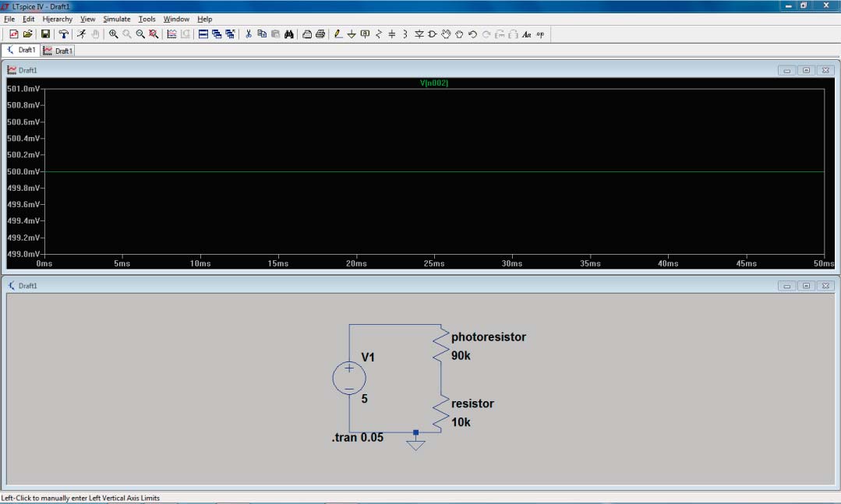Click the 501.0mV top axis label
The image size is (841, 504).
[23, 89]
